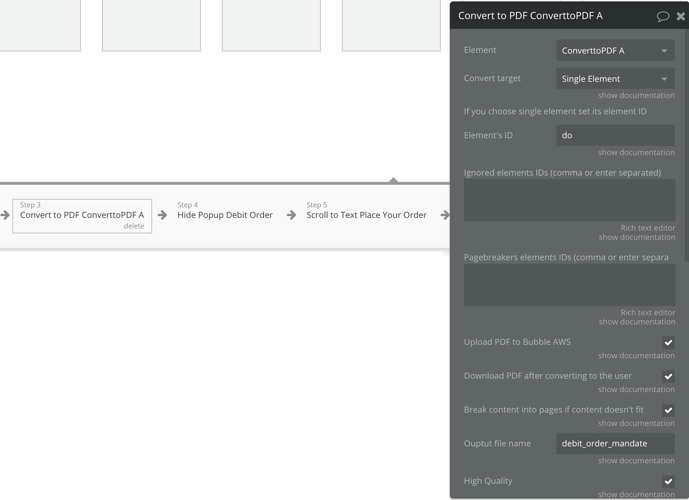Show documentation under Upload PDF to Bubble AWS
Screen dimensions: 689x500
coord(636,355)
